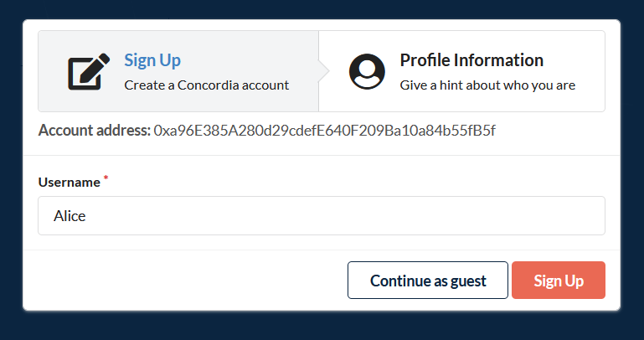
Task: Select the blue Sign Up step title
Action: (x=152, y=60)
